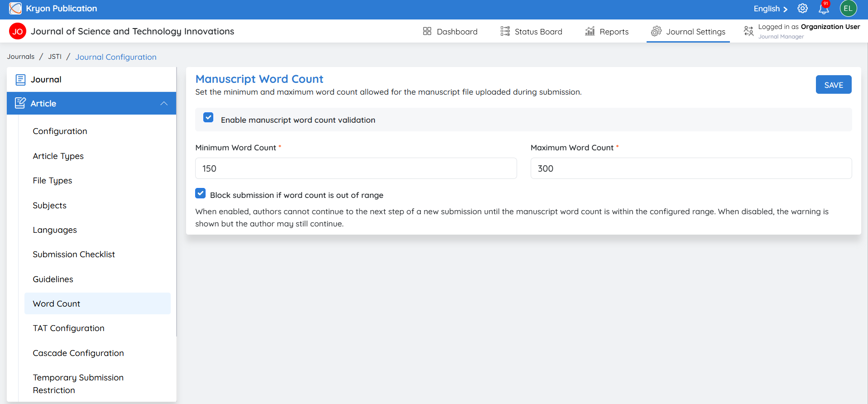Screen dimensions: 868x404
Task: Uncheck Block submission if out of range
Action: (x=200, y=193)
